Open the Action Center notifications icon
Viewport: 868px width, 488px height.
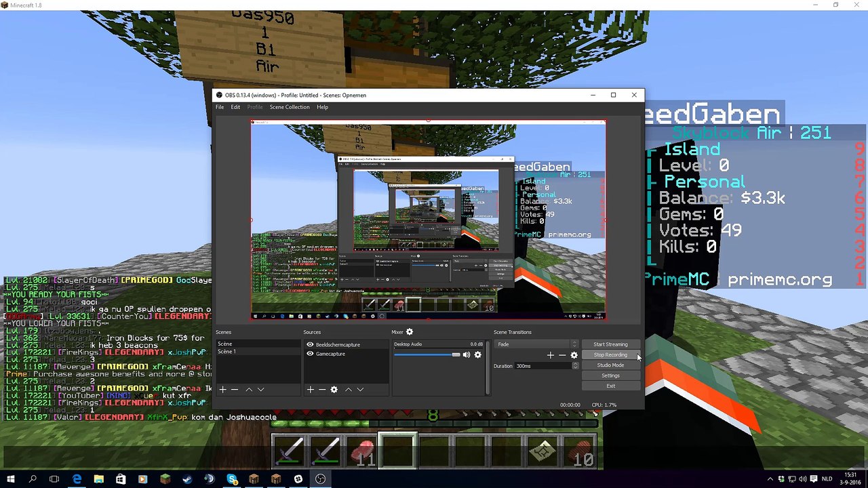click(x=812, y=479)
